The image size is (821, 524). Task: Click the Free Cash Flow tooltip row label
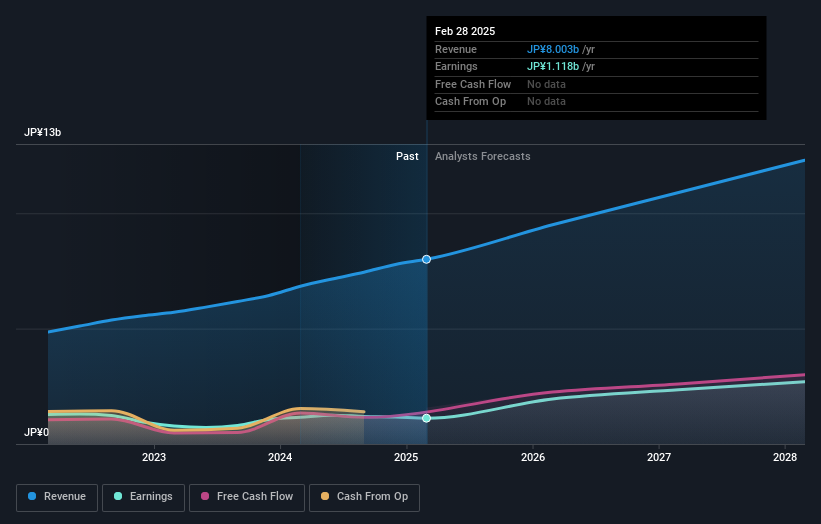473,84
